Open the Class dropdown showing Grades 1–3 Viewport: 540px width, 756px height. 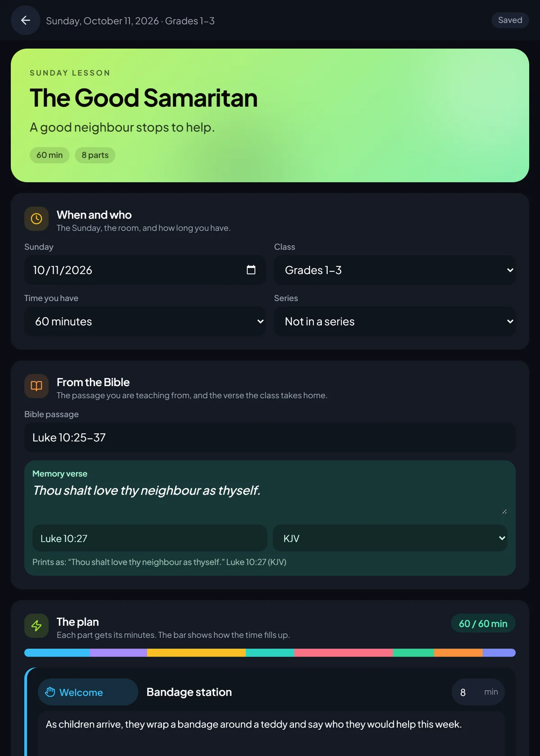coord(395,270)
